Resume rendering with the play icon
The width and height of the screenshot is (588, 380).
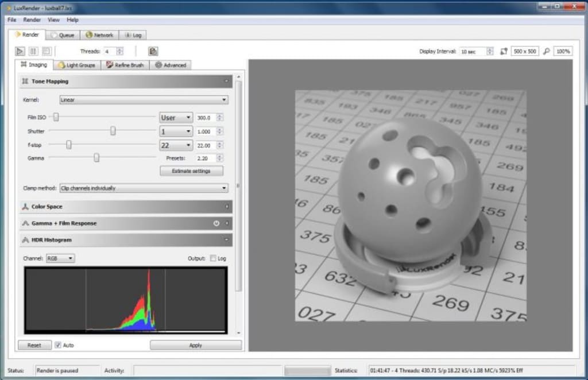(20, 51)
